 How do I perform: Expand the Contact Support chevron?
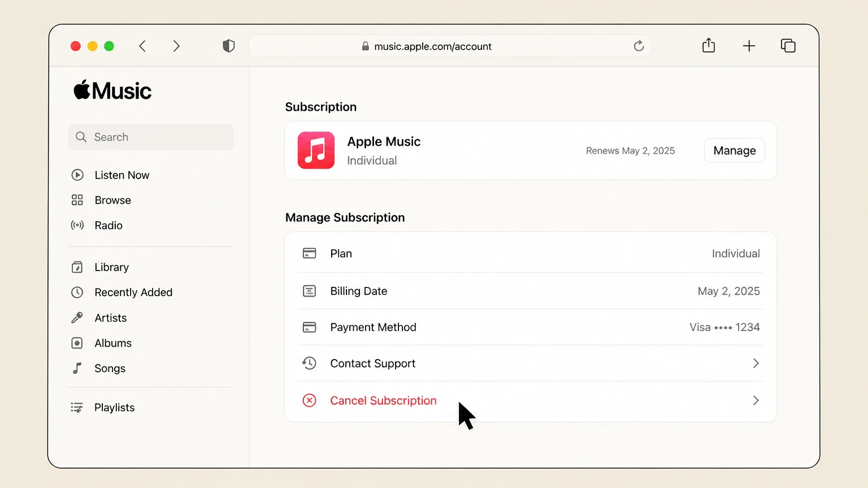click(x=756, y=363)
